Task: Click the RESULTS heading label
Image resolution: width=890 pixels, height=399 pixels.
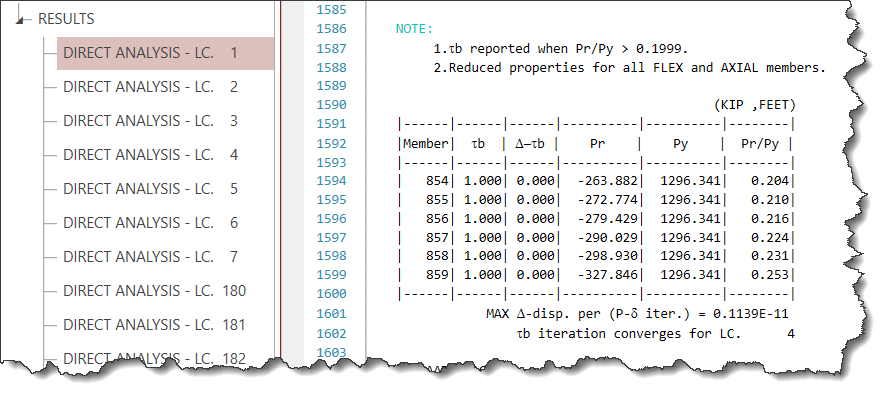Action: pyautogui.click(x=66, y=19)
